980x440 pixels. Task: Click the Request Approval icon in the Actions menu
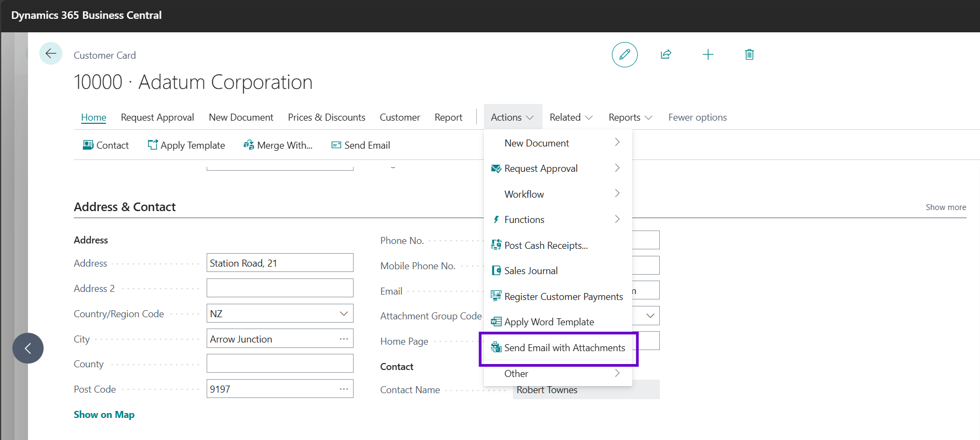496,169
